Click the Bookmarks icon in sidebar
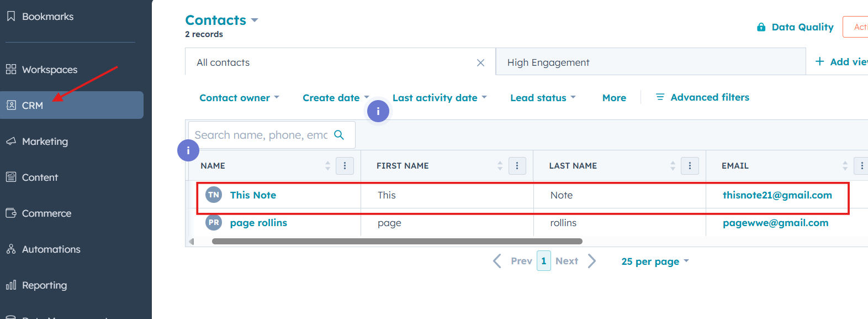 pos(11,17)
